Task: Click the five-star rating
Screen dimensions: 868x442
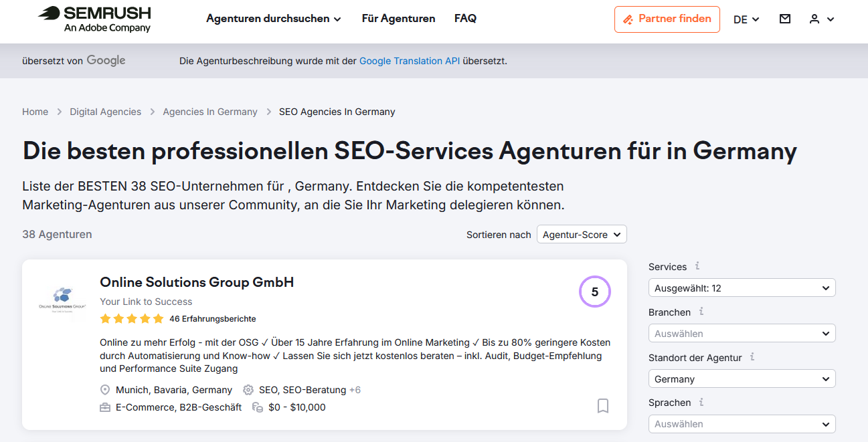Action: tap(132, 318)
